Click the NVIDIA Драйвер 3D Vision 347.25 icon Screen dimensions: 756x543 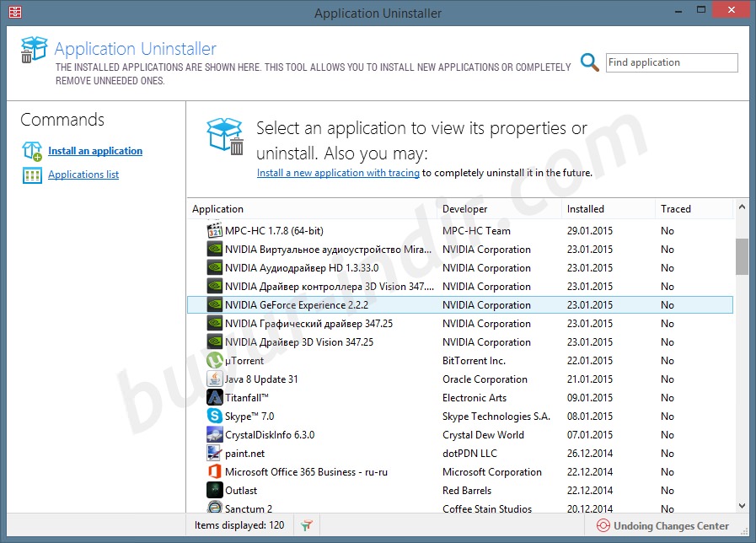click(x=215, y=342)
